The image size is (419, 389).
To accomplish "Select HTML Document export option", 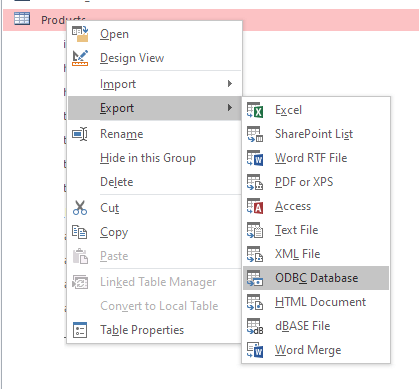I will pos(316,302).
